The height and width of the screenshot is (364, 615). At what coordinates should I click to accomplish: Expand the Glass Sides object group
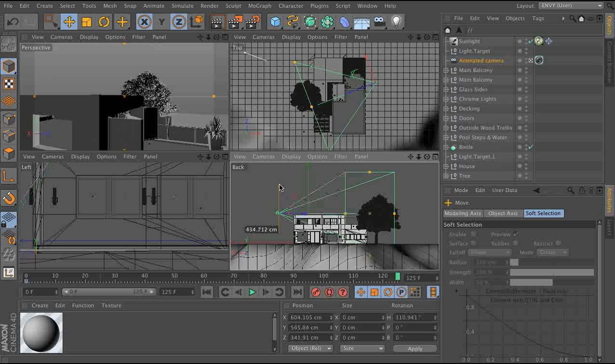[x=446, y=90]
